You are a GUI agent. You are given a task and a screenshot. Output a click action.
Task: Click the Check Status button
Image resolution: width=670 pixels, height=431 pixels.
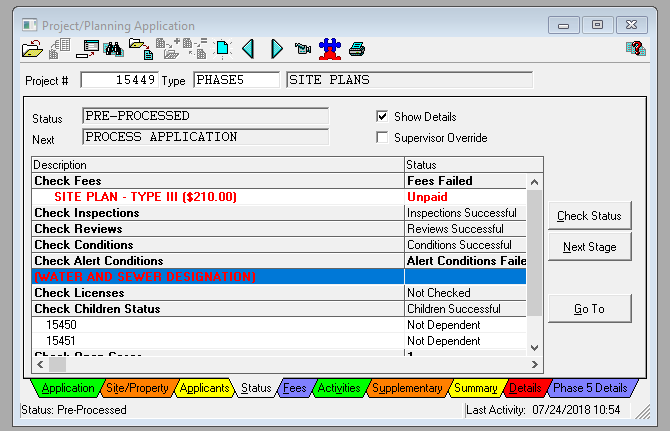click(x=589, y=216)
